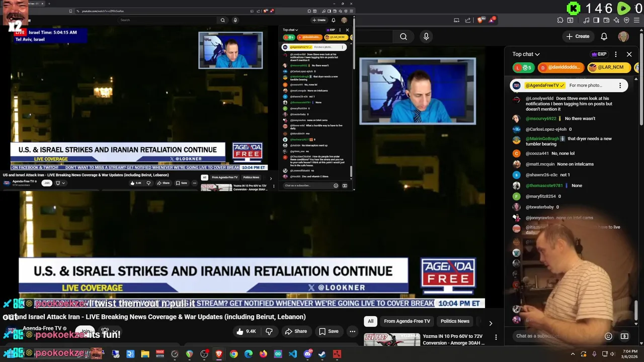
Task: Click Share in the small embedded window
Action: 163,183
